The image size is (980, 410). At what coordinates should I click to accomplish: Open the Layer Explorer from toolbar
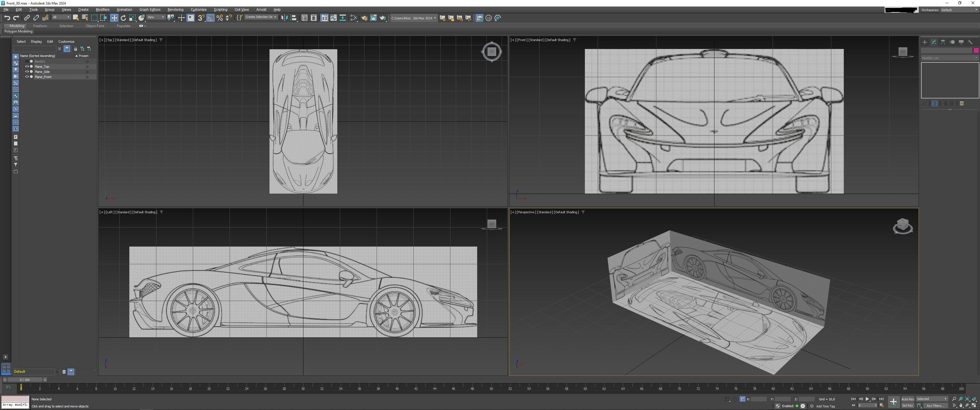click(x=313, y=18)
